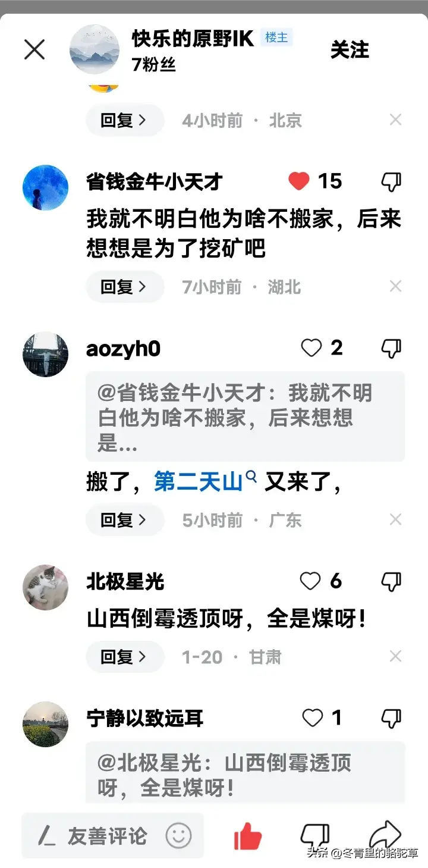Dislike 北极星光's comment
The height and width of the screenshot is (868, 428).
(x=391, y=582)
